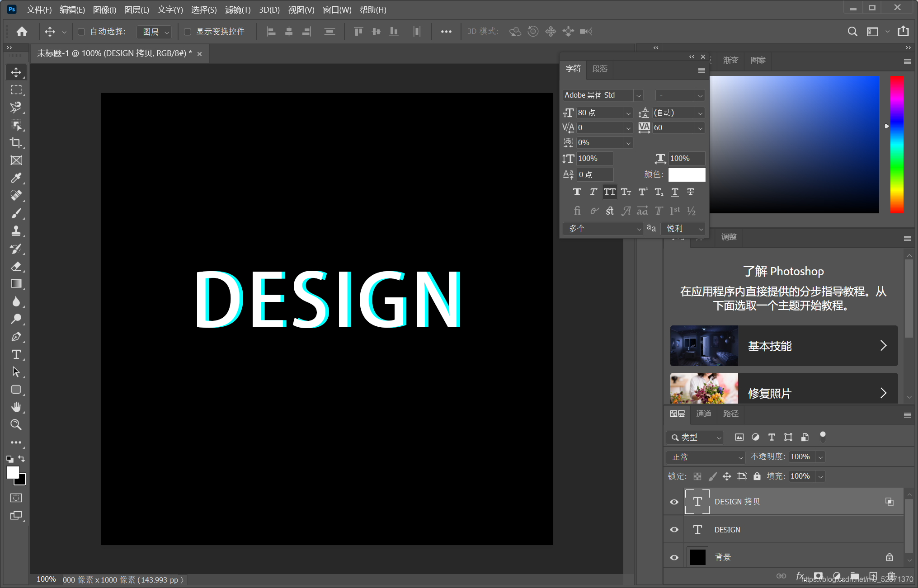Enable the 自动选择 checkbox
This screenshot has height=588, width=918.
81,32
